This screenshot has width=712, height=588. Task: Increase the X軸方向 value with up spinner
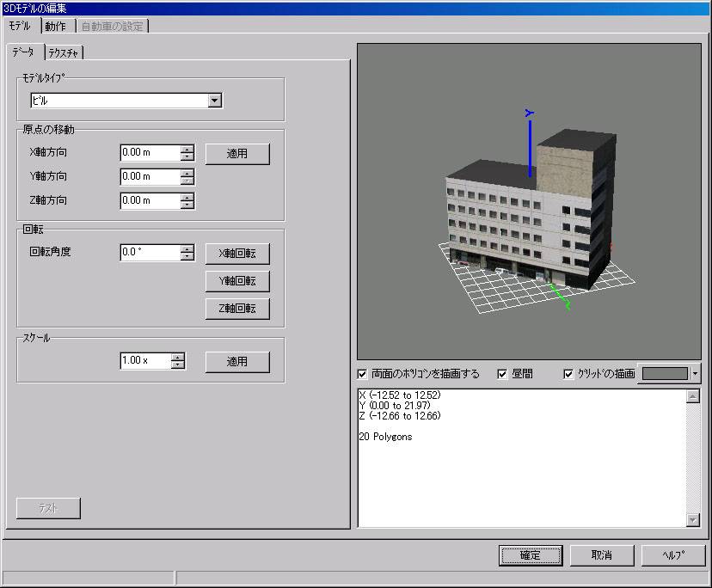coord(187,149)
